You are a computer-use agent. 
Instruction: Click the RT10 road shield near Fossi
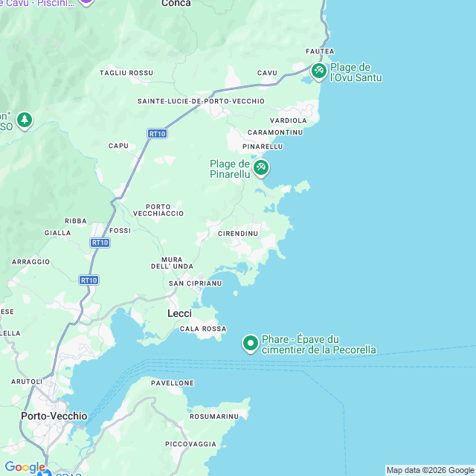click(100, 242)
